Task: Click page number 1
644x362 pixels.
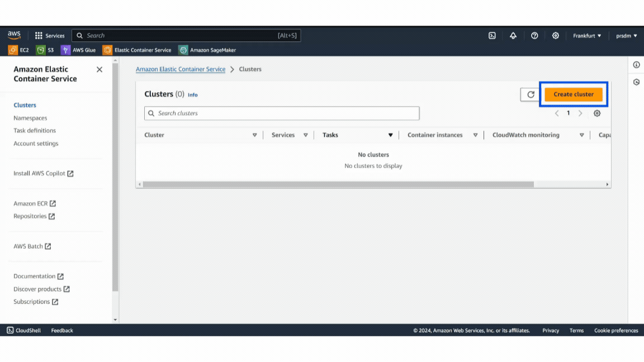Action: pyautogui.click(x=569, y=113)
